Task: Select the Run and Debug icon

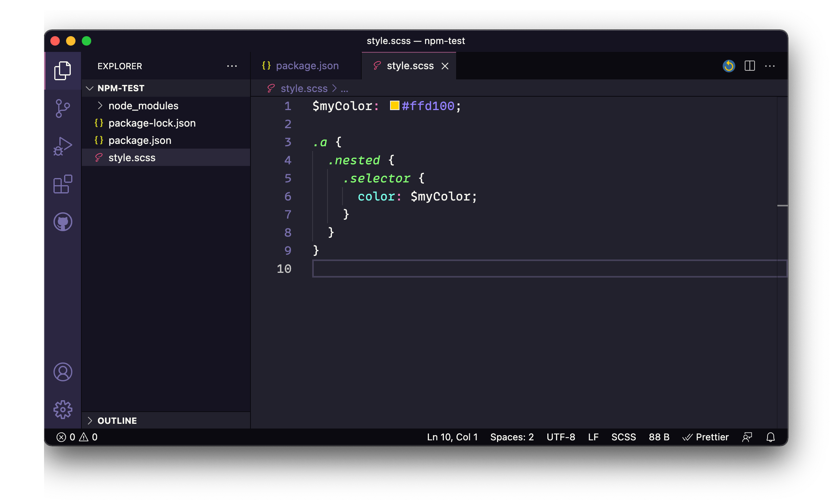Action: (x=64, y=147)
